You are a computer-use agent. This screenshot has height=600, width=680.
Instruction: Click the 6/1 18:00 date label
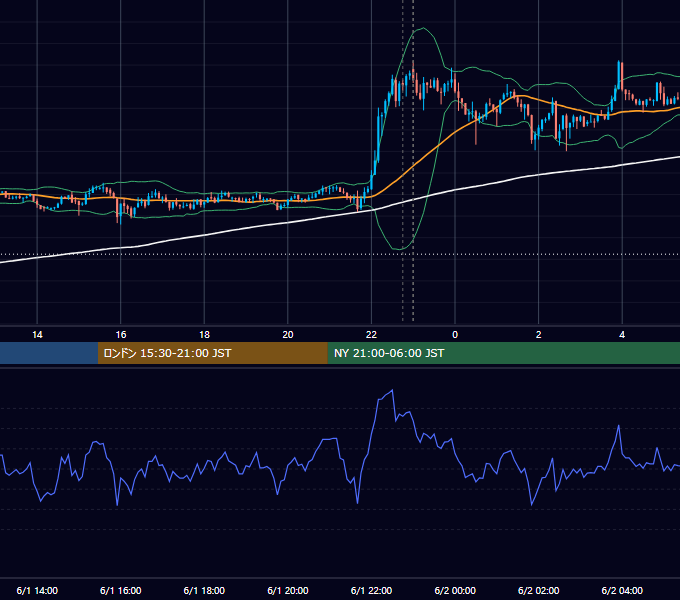[204, 590]
